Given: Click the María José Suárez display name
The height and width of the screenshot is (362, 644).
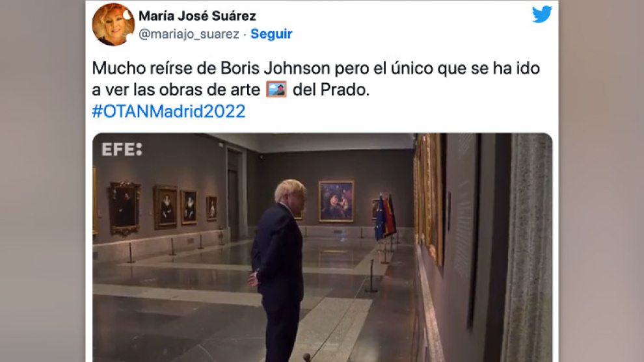Looking at the screenshot, I should point(197,16).
